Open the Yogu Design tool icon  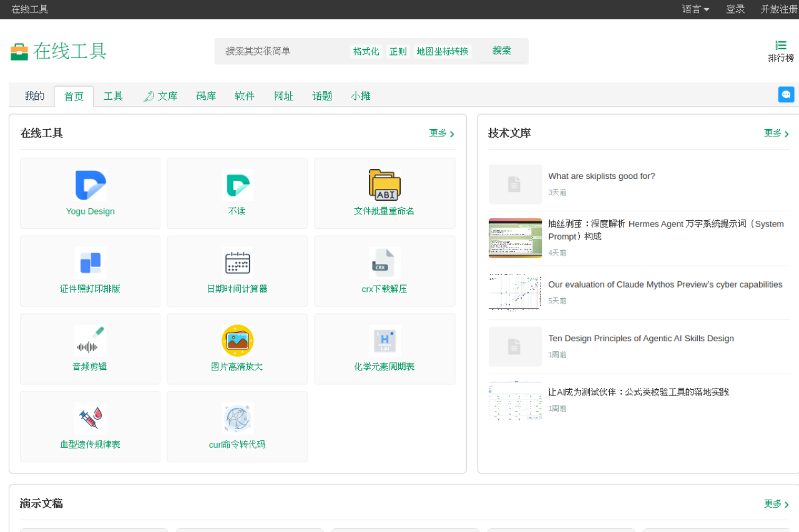tap(91, 185)
